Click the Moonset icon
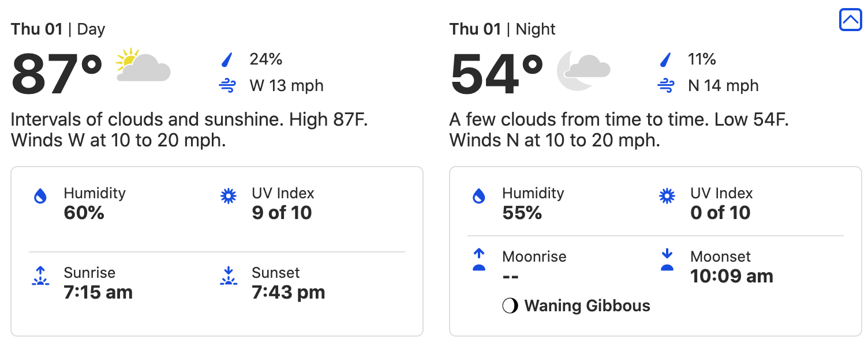The height and width of the screenshot is (347, 868). [667, 261]
